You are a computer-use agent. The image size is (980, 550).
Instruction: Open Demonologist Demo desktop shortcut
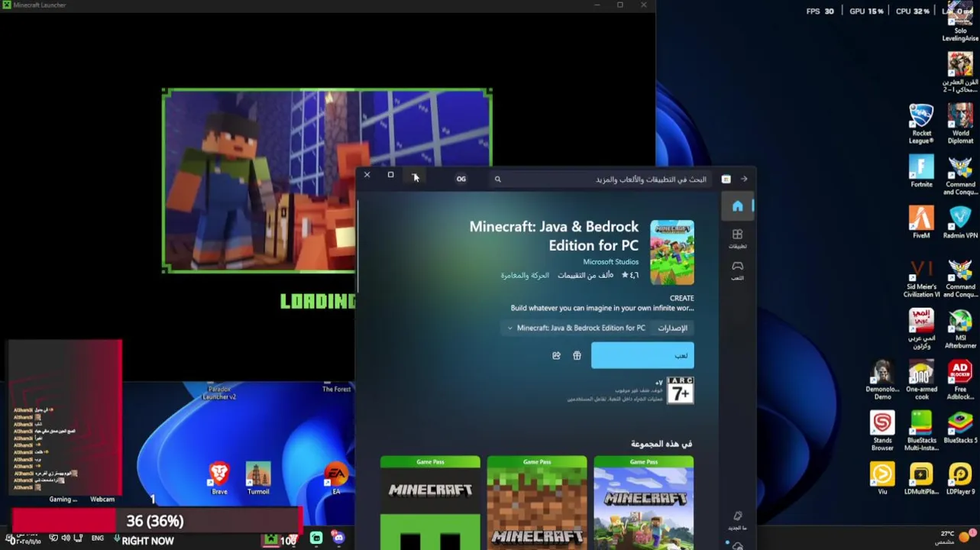point(882,380)
